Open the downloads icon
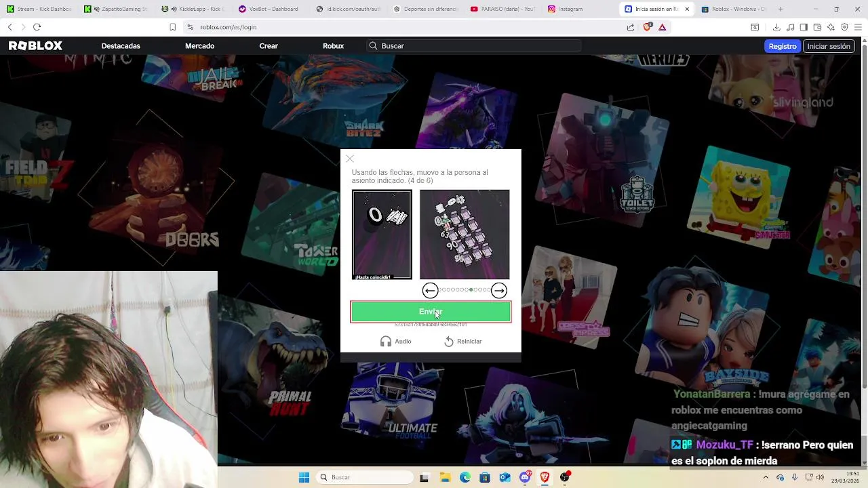 tap(776, 27)
